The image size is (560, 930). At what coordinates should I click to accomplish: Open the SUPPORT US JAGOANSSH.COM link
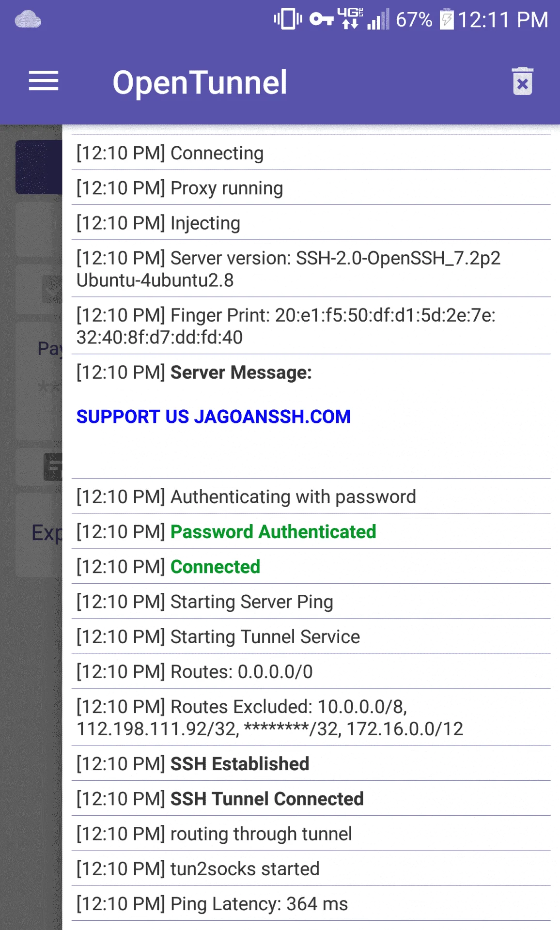[x=214, y=417]
